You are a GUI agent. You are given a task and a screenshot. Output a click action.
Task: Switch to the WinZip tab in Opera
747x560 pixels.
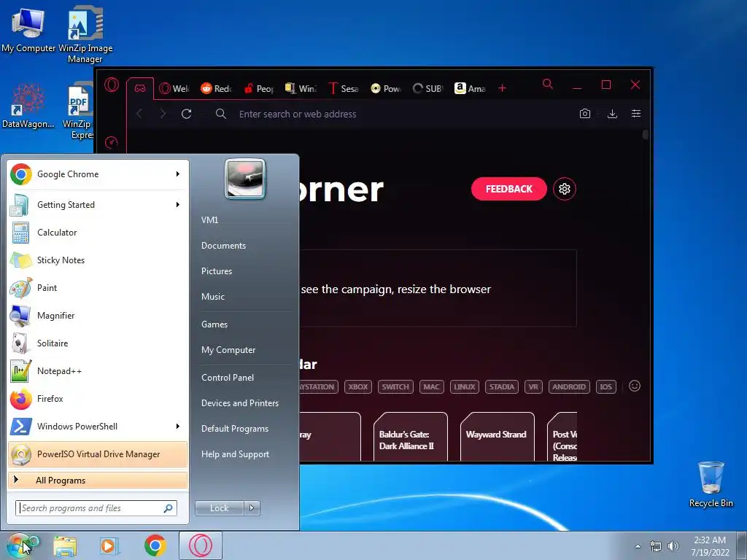301,88
